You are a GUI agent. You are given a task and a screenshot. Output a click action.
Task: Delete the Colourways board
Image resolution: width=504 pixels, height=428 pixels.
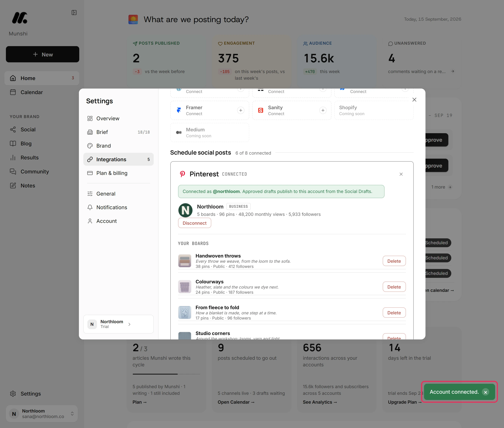point(394,287)
